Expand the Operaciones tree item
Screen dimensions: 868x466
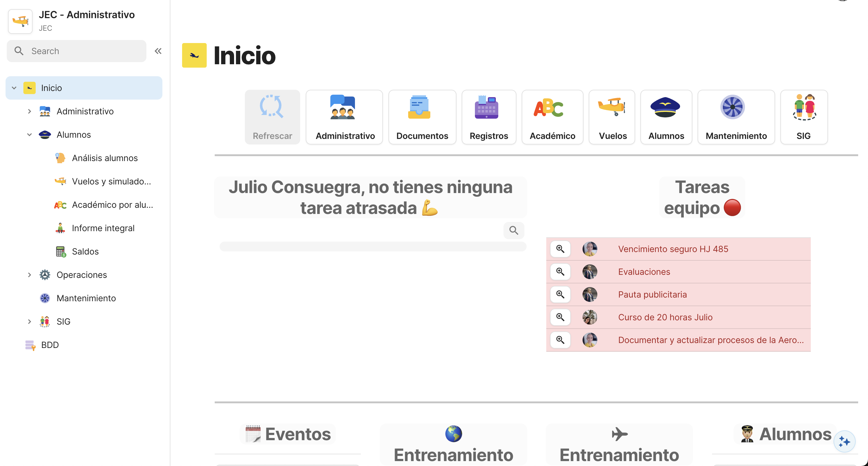29,275
